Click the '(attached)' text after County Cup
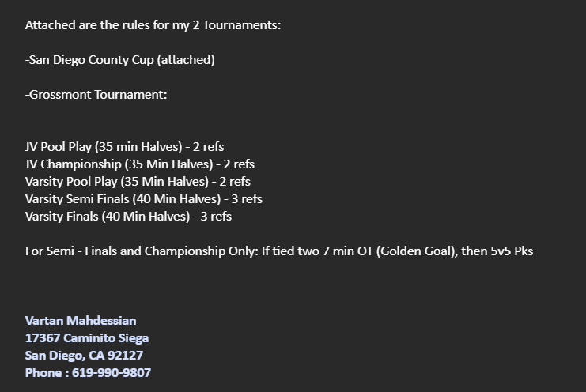586x392 pixels. [x=186, y=60]
